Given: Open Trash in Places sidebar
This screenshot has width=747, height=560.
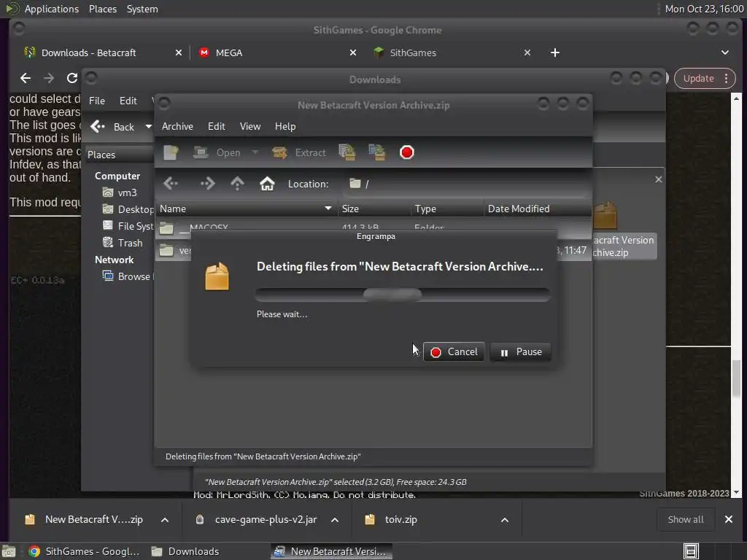Looking at the screenshot, I should 123,243.
